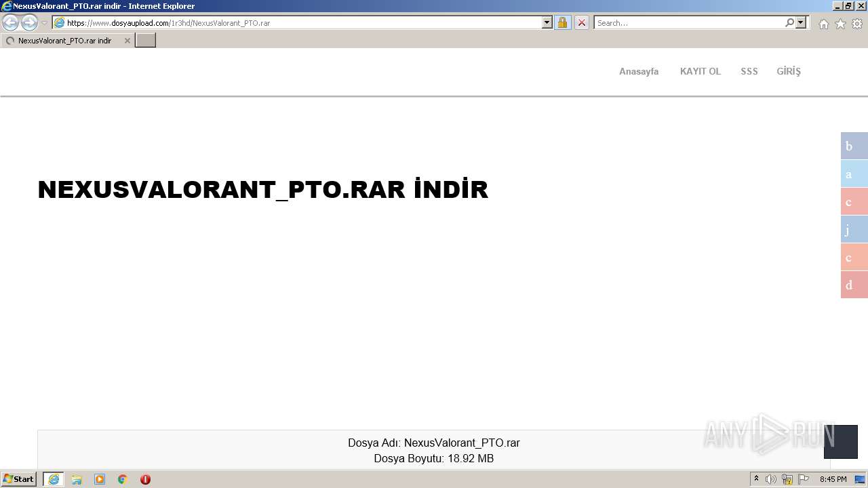The width and height of the screenshot is (868, 488).
Task: Launch Google Chrome from taskbar
Action: pos(123,479)
